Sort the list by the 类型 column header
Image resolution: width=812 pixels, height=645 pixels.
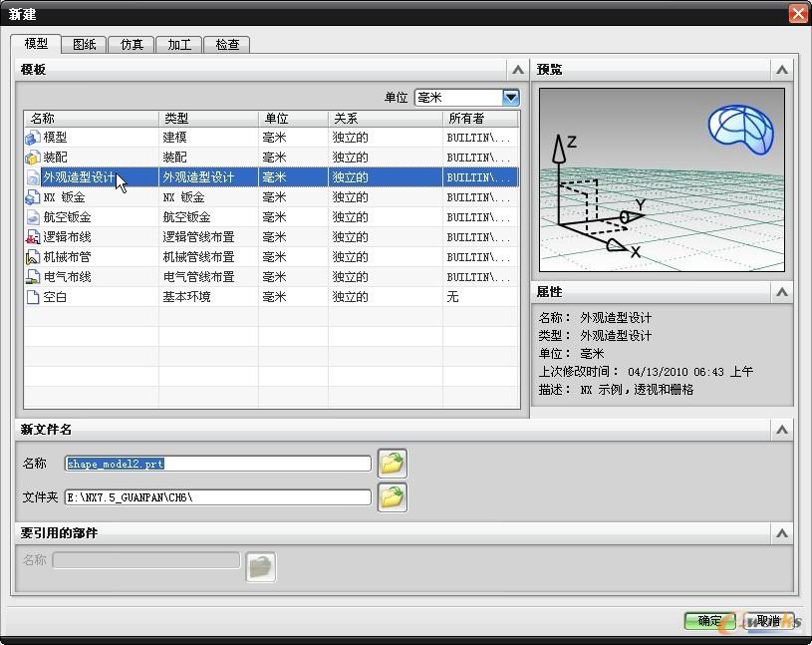(x=208, y=119)
